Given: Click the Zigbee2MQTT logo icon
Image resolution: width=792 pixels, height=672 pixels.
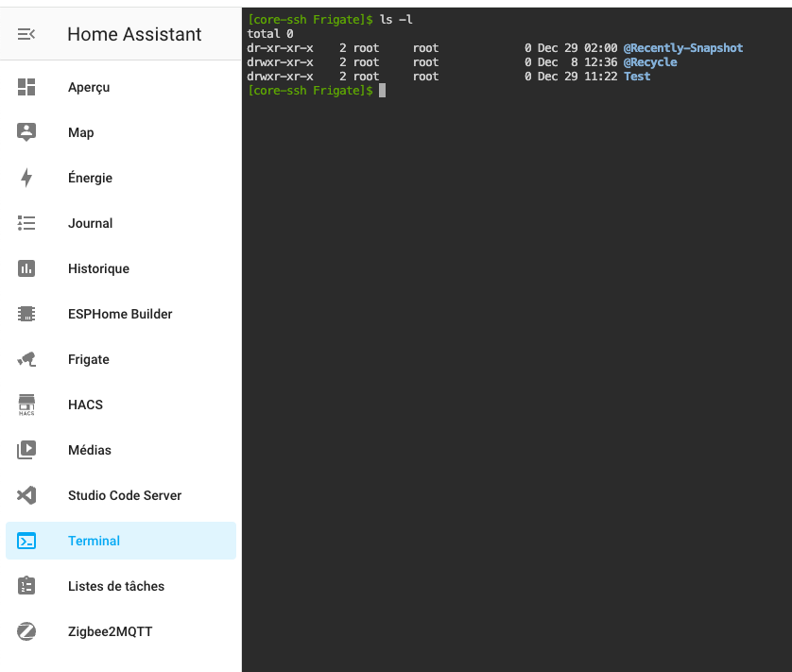Looking at the screenshot, I should point(26,631).
